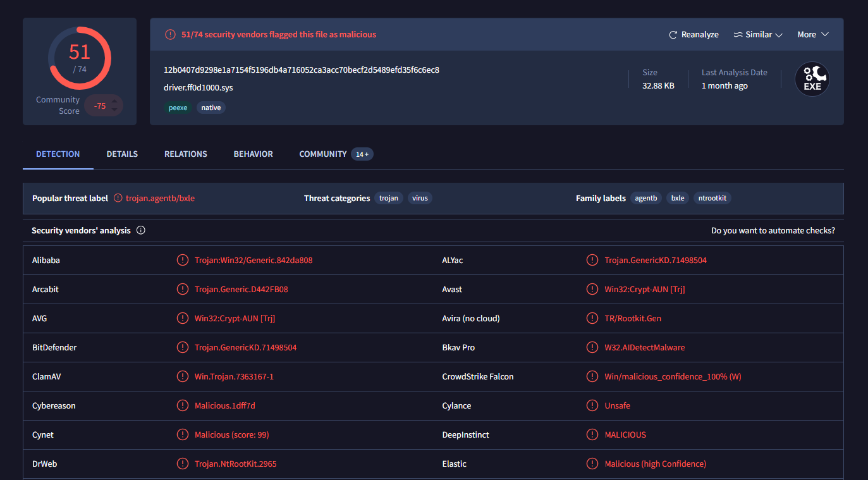Open the BEHAVIOR tab
The width and height of the screenshot is (868, 480).
[253, 154]
